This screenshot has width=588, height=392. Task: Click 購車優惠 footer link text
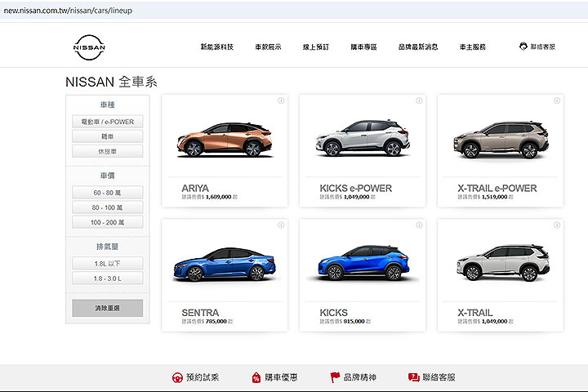coord(281,377)
